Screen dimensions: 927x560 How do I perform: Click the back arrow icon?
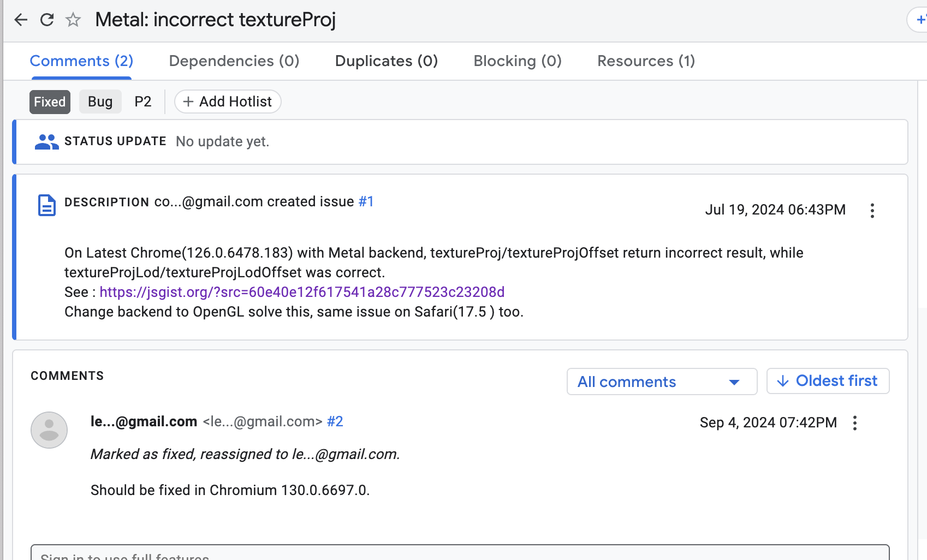[x=21, y=20]
